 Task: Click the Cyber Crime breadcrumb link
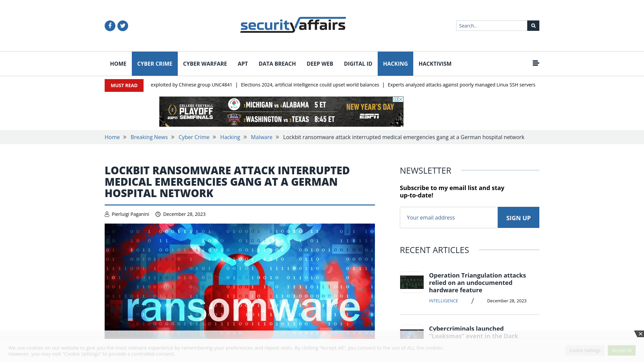coord(194,137)
